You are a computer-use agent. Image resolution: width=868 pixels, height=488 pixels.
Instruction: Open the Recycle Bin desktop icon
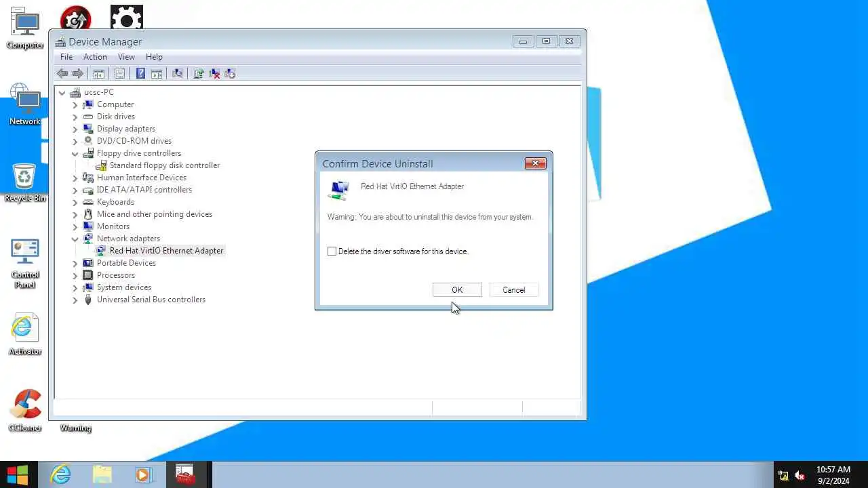pos(25,182)
